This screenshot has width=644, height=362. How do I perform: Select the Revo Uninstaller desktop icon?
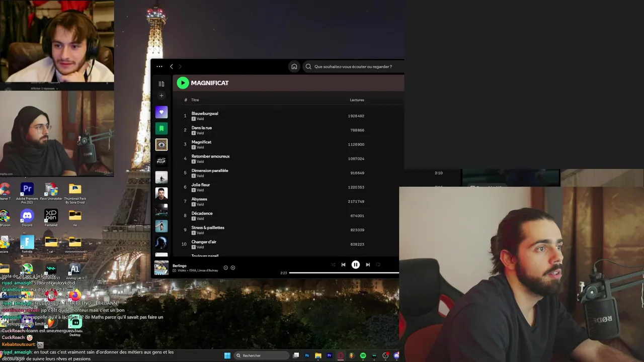click(51, 192)
